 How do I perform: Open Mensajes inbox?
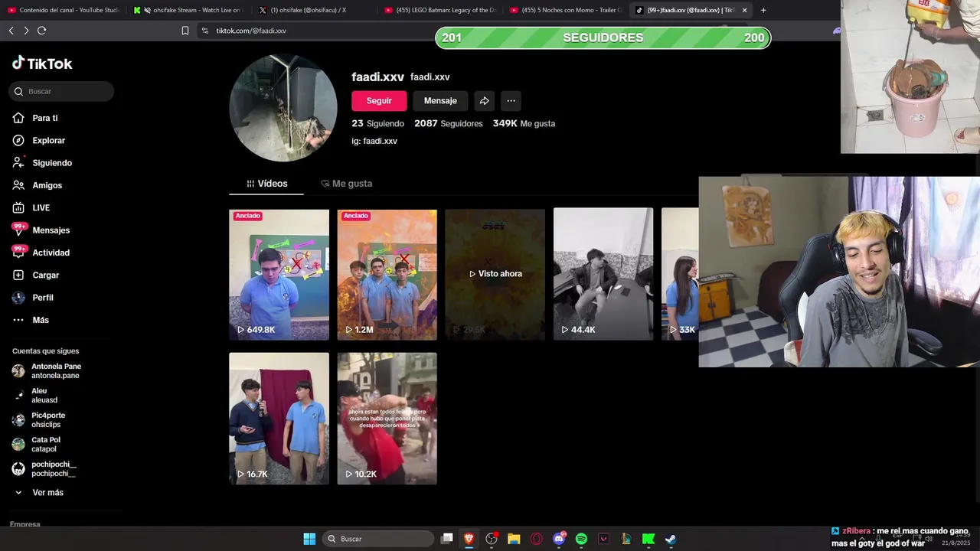tap(41, 230)
